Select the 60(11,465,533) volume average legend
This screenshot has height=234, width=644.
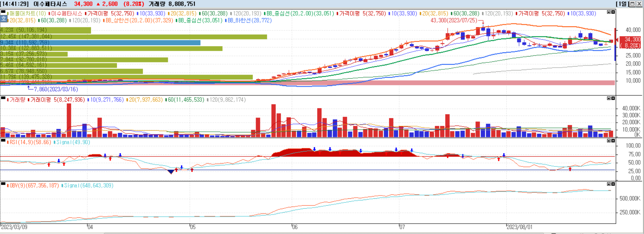coord(185,100)
